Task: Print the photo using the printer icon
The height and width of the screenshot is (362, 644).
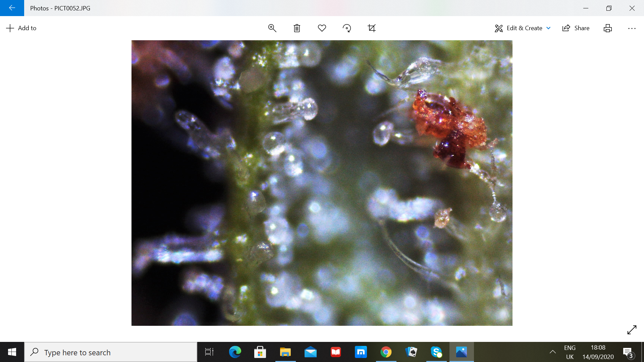Action: pos(608,28)
